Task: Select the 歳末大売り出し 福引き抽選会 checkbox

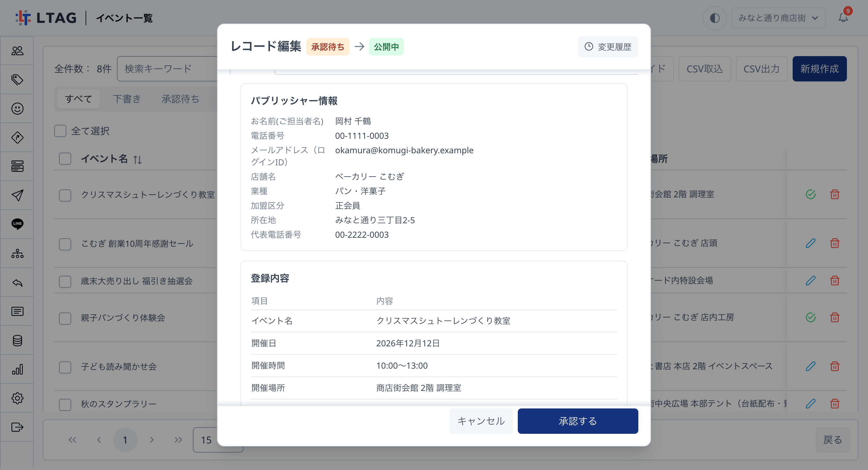Action: [x=65, y=281]
